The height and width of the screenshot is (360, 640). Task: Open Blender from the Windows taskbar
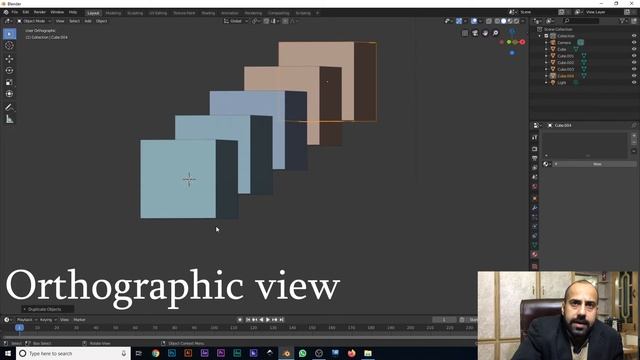pyautogui.click(x=286, y=353)
